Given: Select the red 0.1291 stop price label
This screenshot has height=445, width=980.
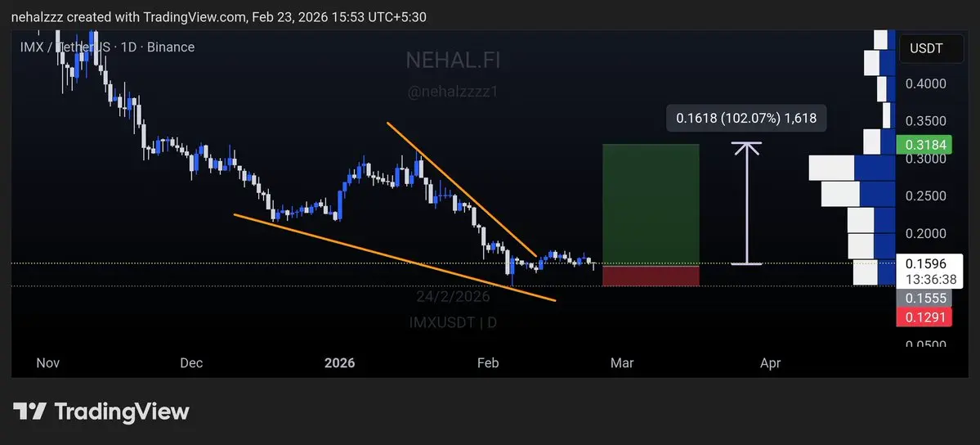Looking at the screenshot, I should pyautogui.click(x=924, y=316).
